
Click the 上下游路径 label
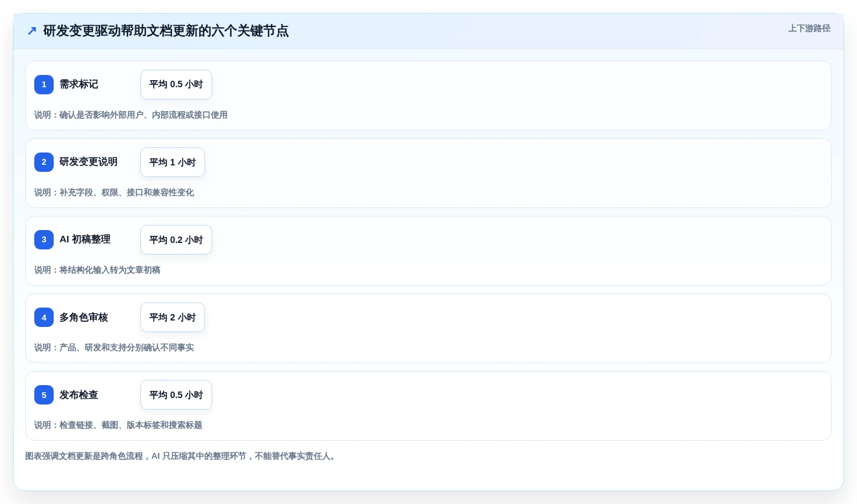point(809,28)
